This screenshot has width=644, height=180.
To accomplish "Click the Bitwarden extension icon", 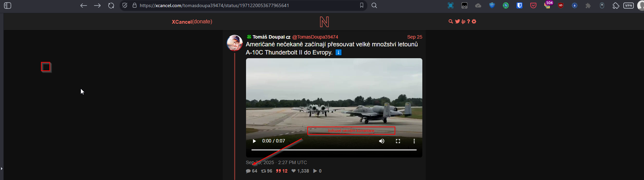I will click(x=519, y=5).
